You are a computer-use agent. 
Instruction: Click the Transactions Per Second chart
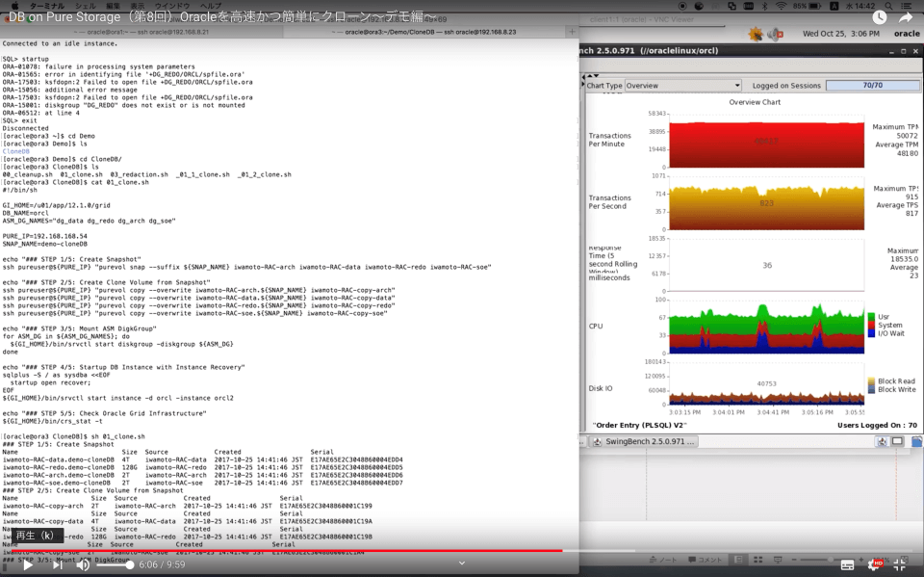767,203
